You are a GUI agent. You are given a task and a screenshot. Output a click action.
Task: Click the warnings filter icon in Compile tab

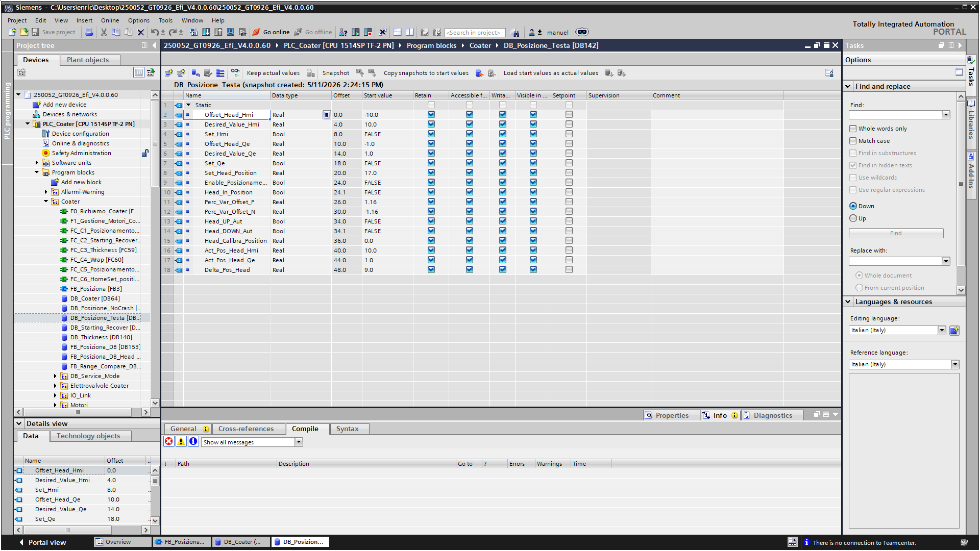181,442
